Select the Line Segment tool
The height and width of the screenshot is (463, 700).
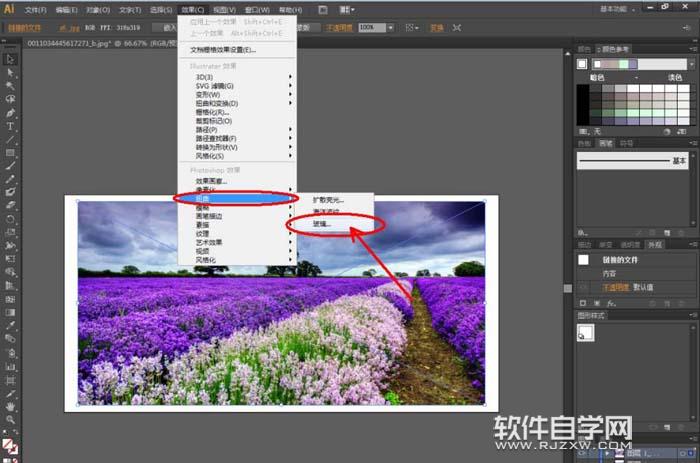[x=10, y=139]
